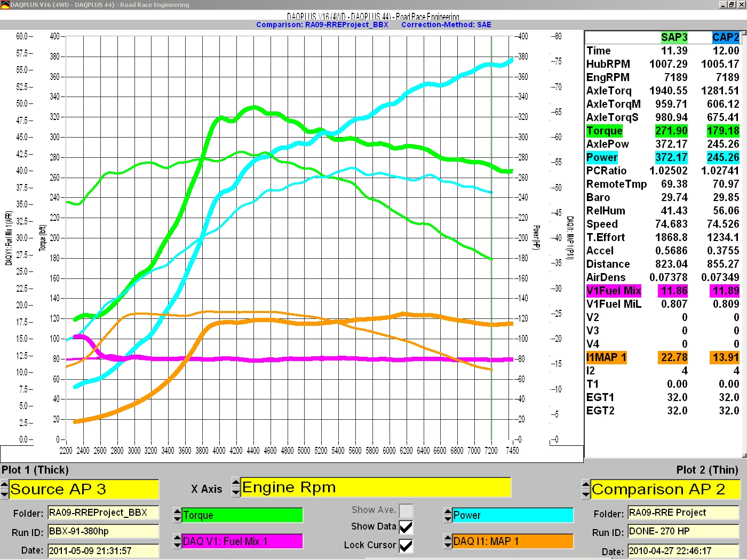Click the DAQPLUS app icon in title bar
The height and width of the screenshot is (560, 747).
(5, 5)
